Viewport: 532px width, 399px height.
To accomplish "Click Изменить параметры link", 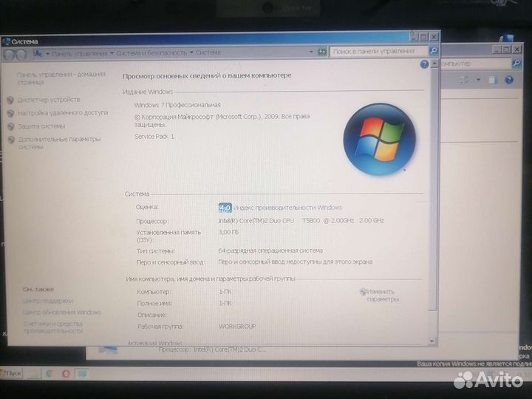I will coord(383,296).
